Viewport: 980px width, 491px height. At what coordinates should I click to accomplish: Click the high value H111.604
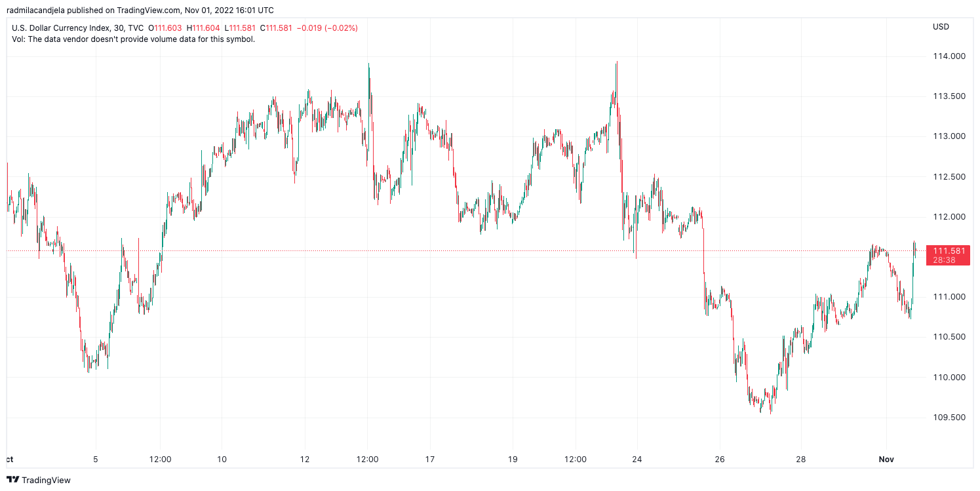203,28
